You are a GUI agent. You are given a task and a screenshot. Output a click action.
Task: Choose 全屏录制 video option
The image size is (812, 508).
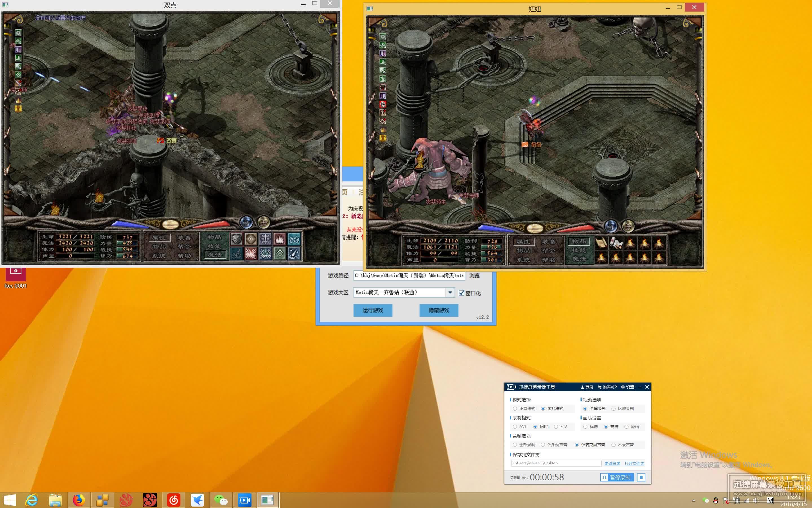point(595,409)
